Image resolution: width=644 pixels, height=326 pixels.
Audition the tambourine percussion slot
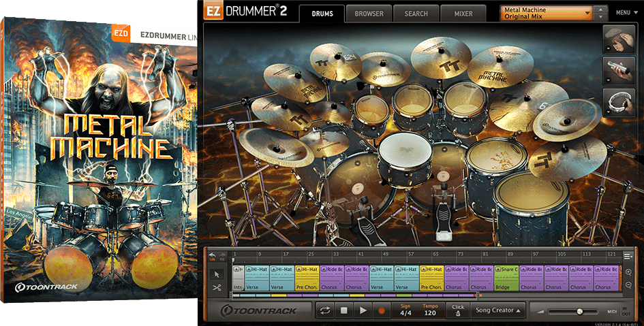tap(619, 103)
